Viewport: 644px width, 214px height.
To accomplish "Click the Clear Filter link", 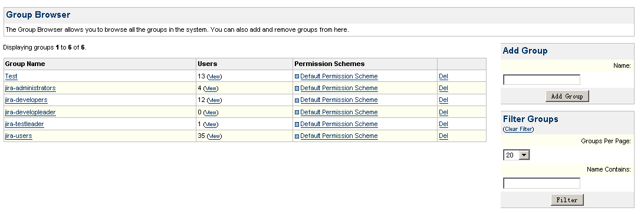I will tap(518, 129).
